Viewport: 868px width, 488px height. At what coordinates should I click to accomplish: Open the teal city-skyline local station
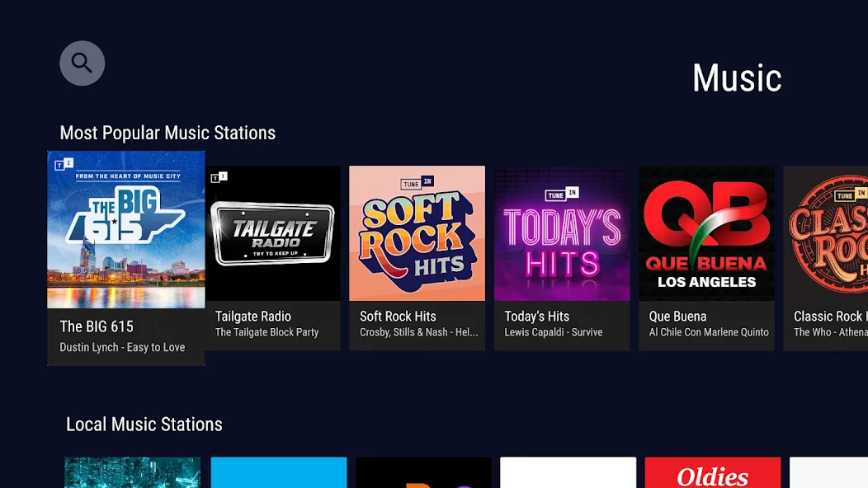132,472
